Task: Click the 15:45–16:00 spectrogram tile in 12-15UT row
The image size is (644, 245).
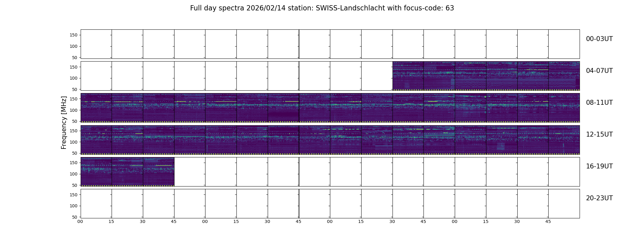Action: point(564,140)
